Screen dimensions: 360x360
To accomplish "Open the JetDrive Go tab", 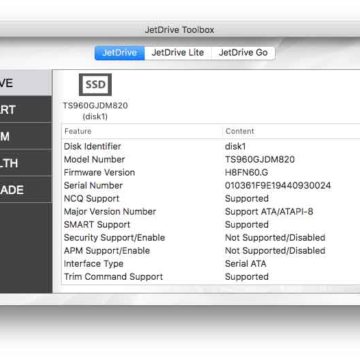I will tap(243, 53).
